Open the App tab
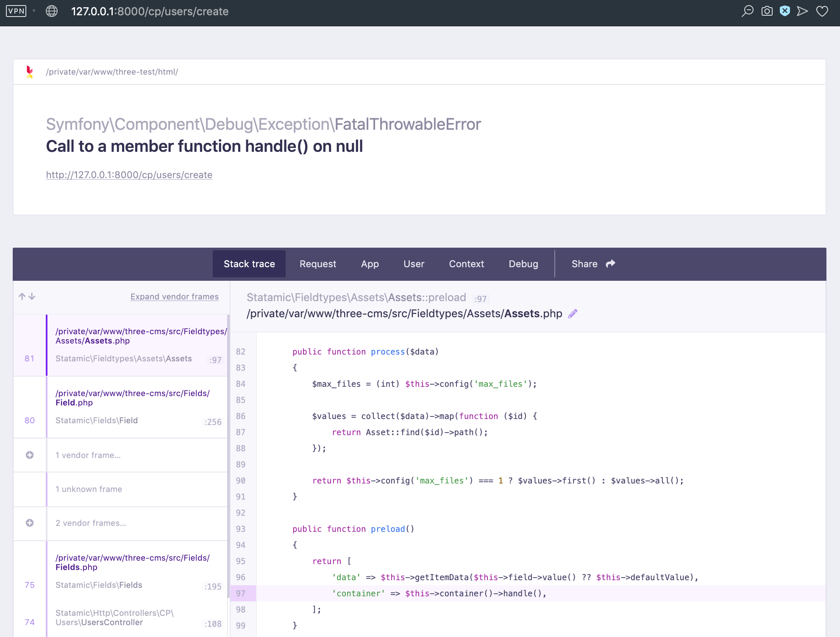 [370, 264]
